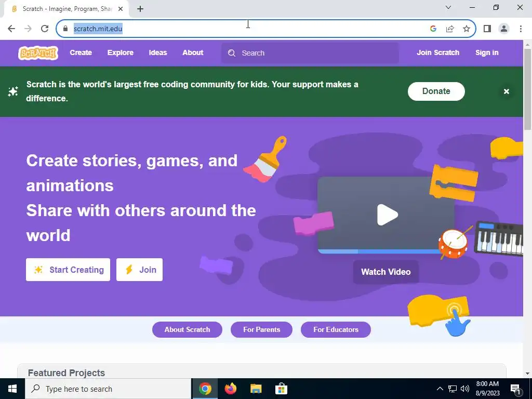Dismiss the donate banner with X

pyautogui.click(x=506, y=91)
